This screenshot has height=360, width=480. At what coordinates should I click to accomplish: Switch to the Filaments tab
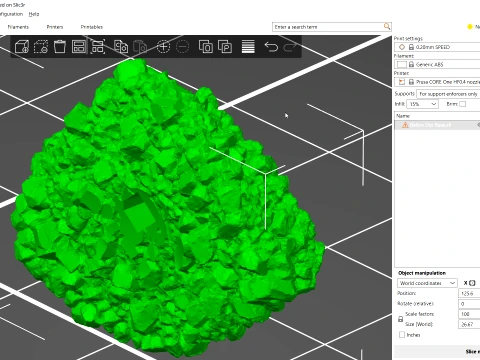coord(18,27)
